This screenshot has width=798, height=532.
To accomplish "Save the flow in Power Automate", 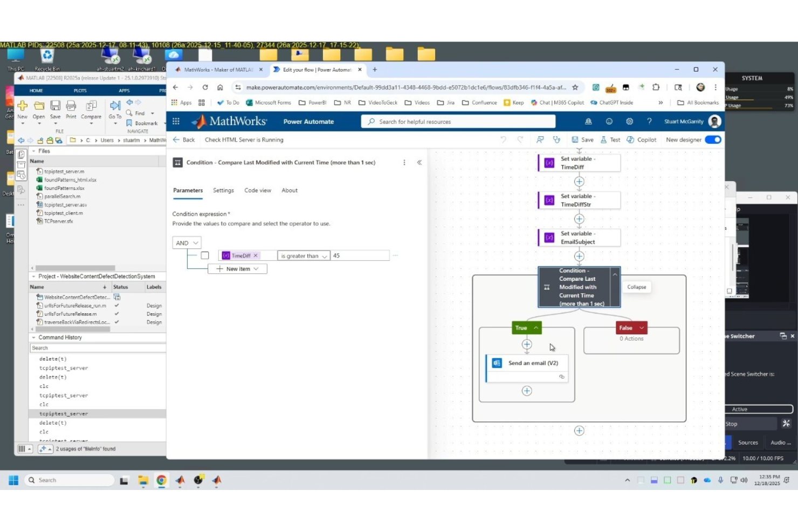I will pos(583,140).
